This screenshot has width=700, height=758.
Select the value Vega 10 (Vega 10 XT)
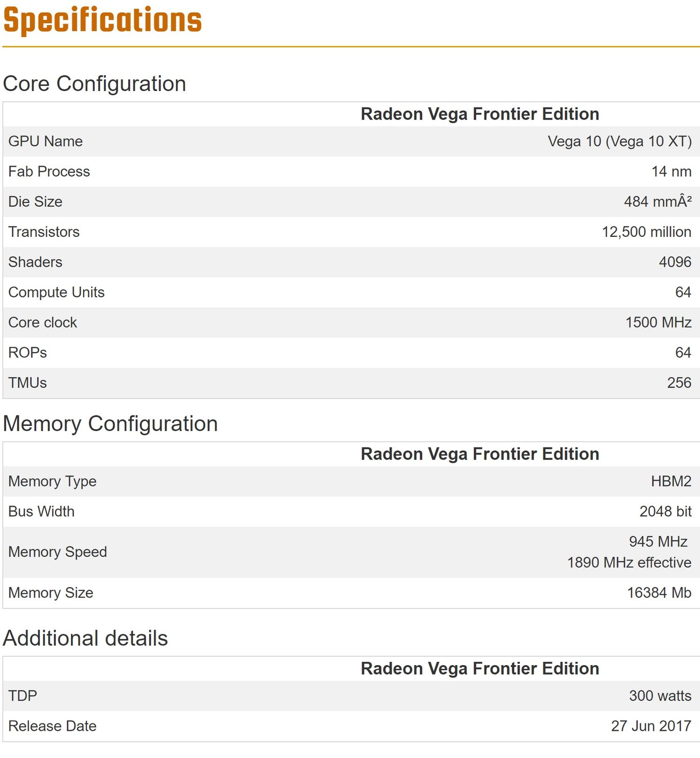click(619, 142)
